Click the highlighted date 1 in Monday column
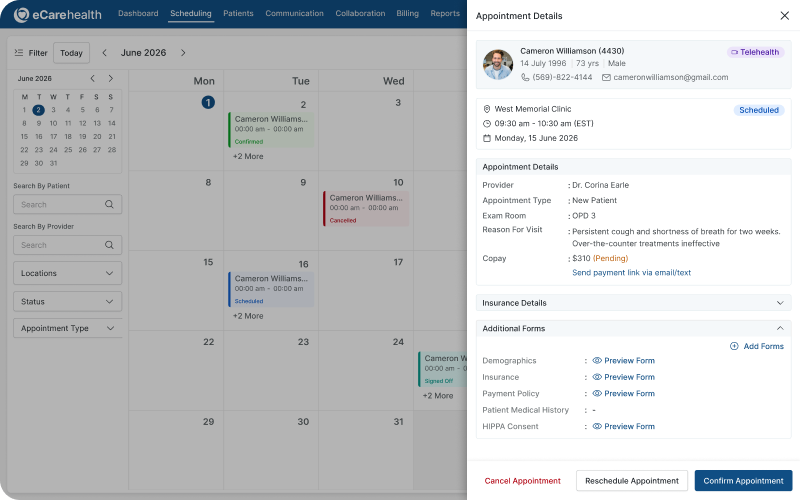 (208, 103)
